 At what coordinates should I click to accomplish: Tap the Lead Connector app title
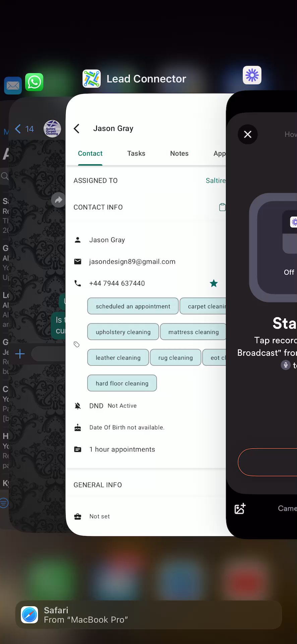click(x=146, y=79)
